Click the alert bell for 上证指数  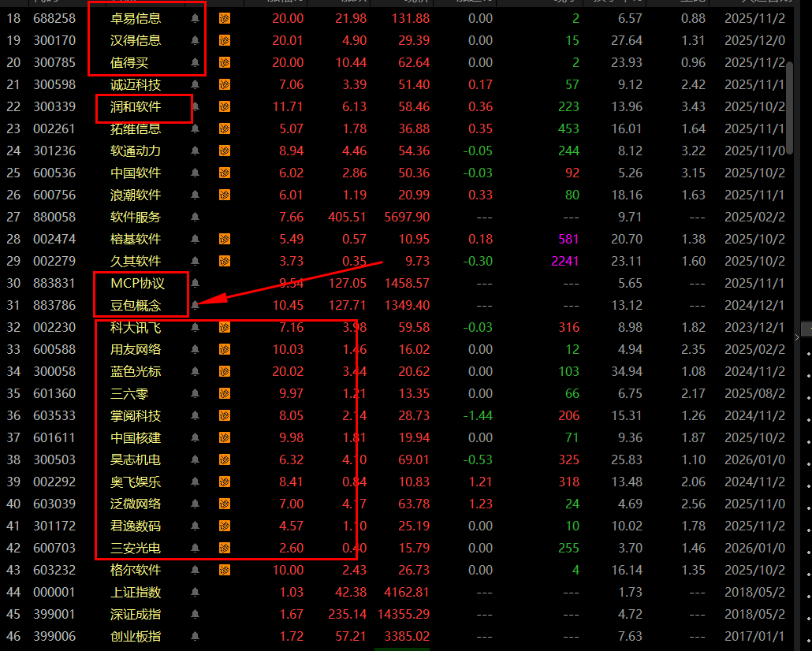click(x=195, y=592)
